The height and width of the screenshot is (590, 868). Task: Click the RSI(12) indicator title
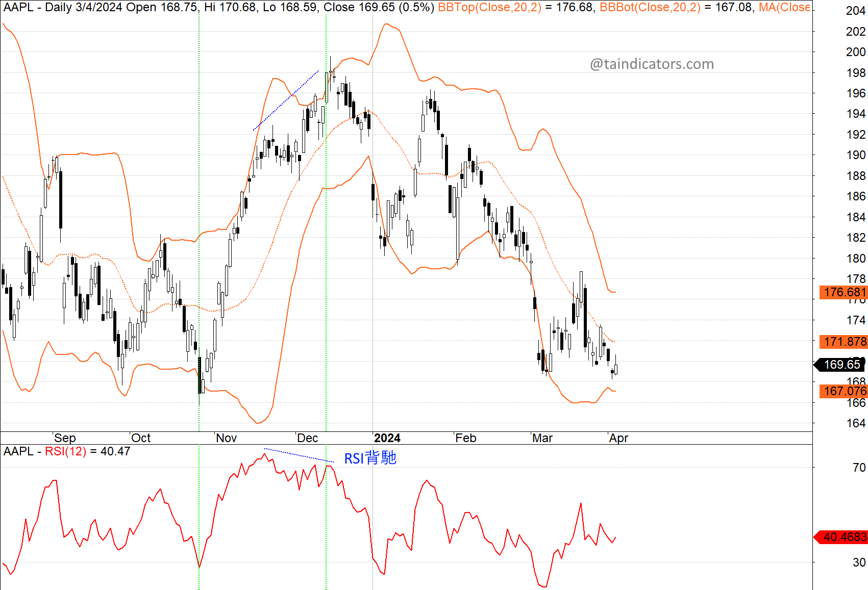pos(65,451)
